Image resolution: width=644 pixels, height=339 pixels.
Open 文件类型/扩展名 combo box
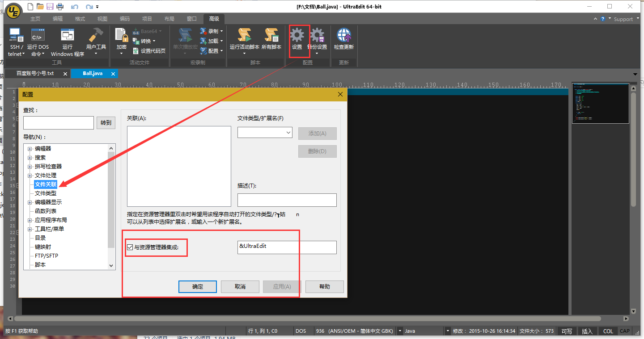265,133
